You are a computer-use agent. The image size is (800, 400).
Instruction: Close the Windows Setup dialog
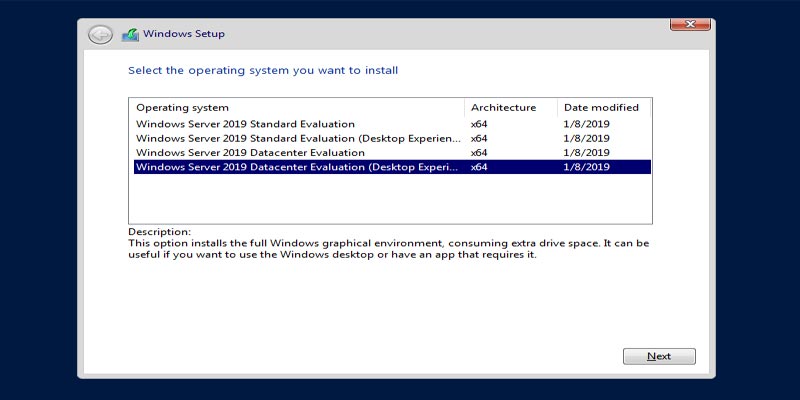[690, 24]
